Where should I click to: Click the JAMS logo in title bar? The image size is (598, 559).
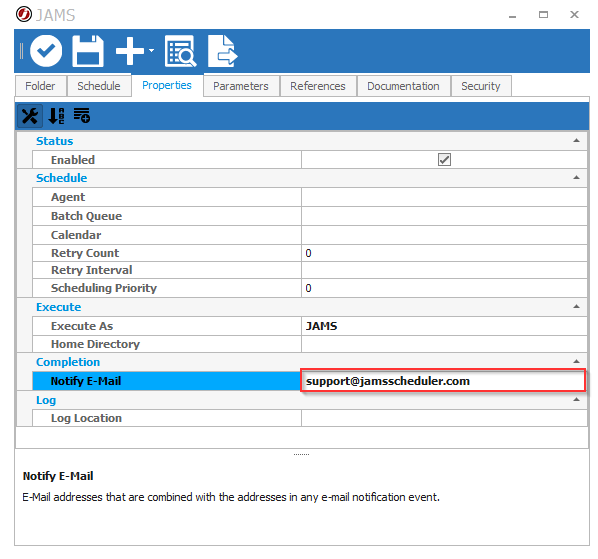[x=24, y=14]
